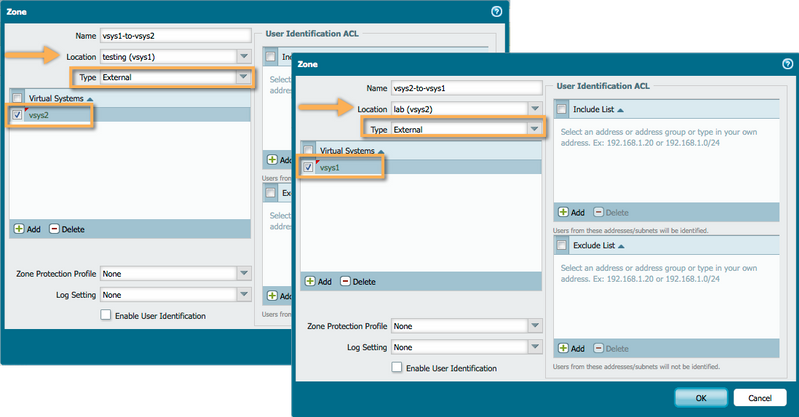This screenshot has width=799, height=417.
Task: Click the help icon in back Zone dialog
Action: 496,11
